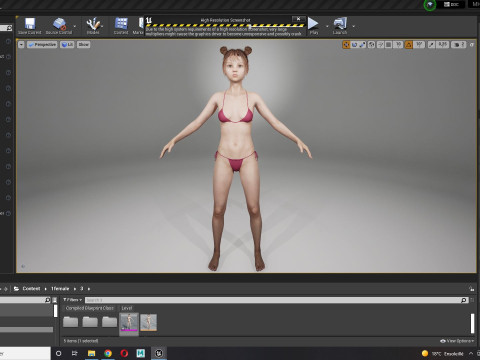Open the View Options menu

point(457,341)
